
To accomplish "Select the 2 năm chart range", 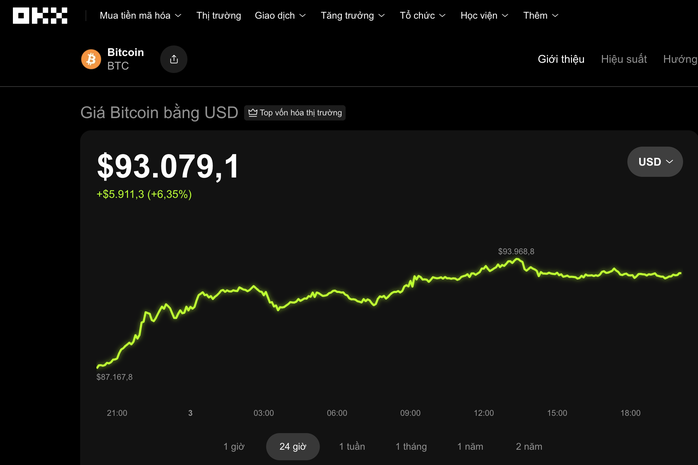I will tap(529, 446).
